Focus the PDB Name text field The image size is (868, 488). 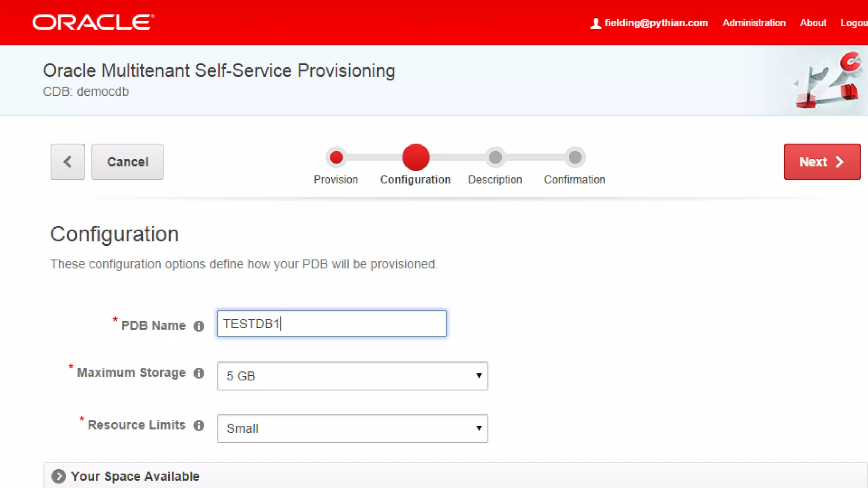click(x=331, y=324)
